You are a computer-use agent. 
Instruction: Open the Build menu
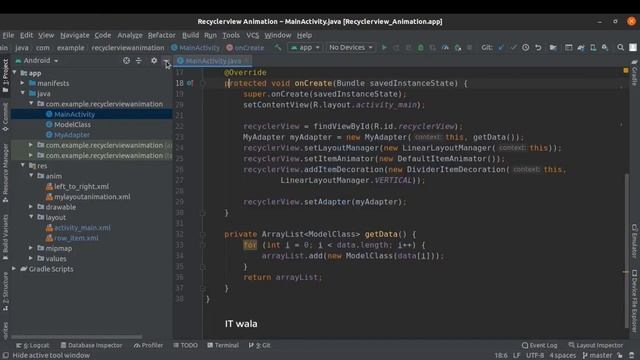pyautogui.click(x=190, y=35)
